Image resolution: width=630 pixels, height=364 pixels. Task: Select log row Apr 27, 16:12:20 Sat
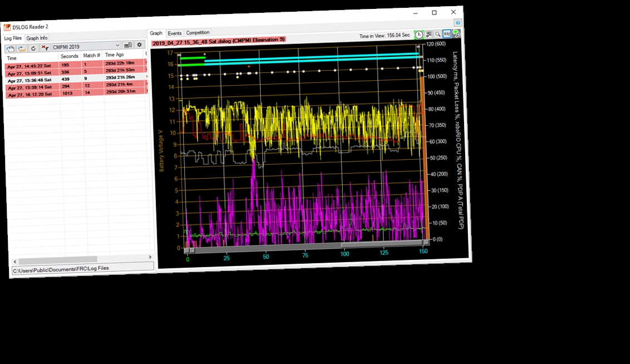(x=77, y=93)
